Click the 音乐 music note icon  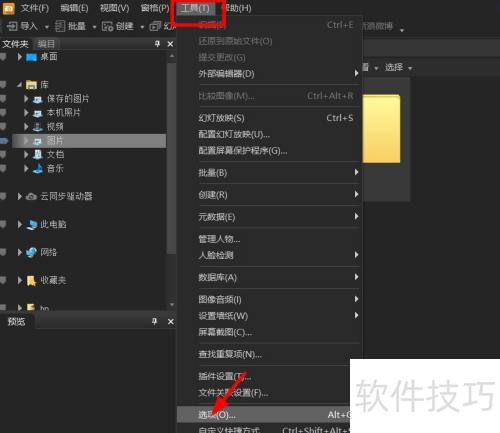(38, 169)
